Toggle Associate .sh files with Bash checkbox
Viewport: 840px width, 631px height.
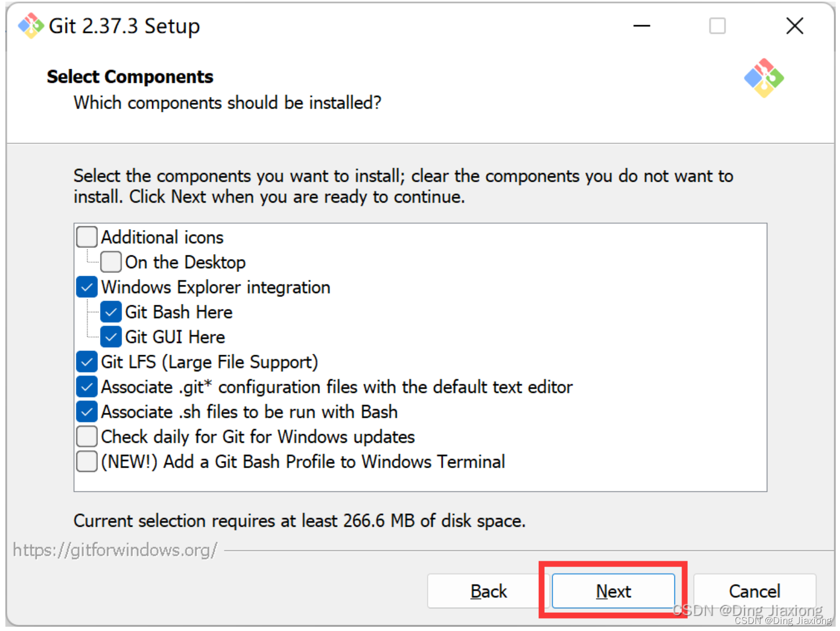(x=87, y=412)
